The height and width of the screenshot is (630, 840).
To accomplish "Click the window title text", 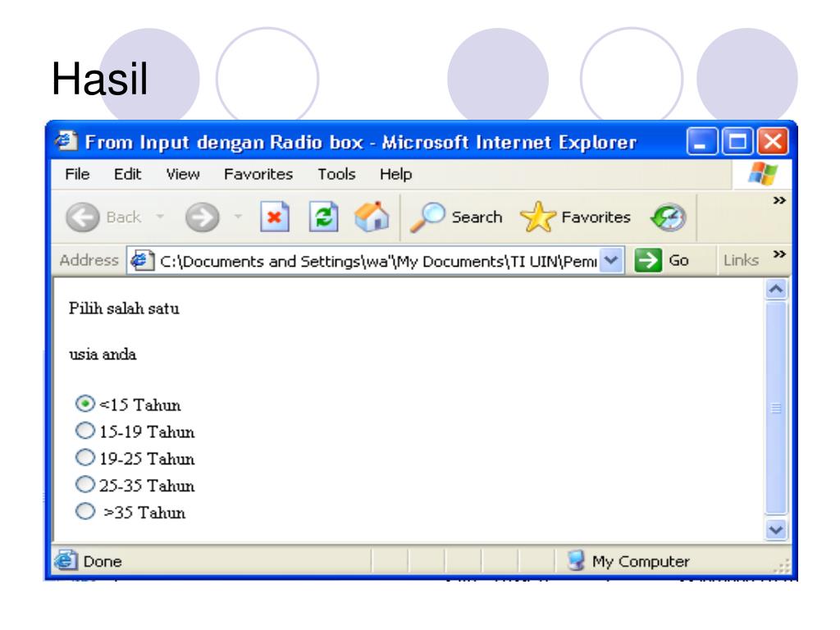I will [361, 142].
